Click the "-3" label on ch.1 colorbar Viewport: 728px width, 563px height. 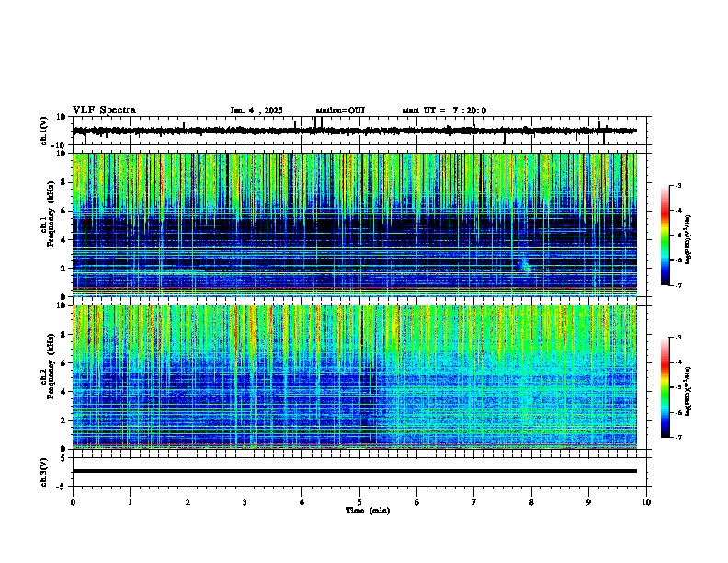[677, 185]
